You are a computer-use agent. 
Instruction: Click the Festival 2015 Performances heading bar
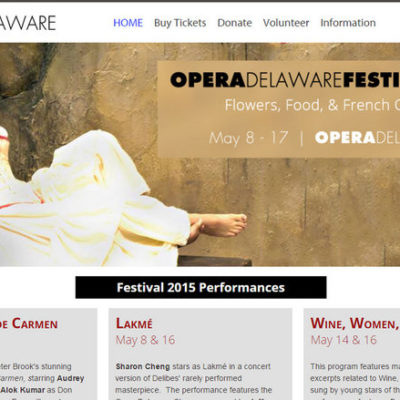coord(201,287)
